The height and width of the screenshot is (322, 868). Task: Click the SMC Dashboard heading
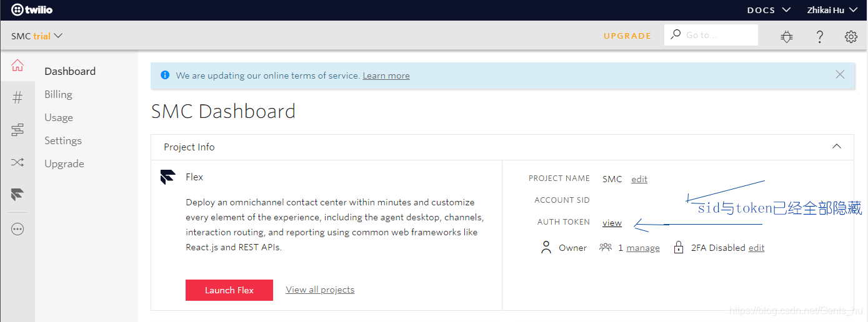[223, 111]
